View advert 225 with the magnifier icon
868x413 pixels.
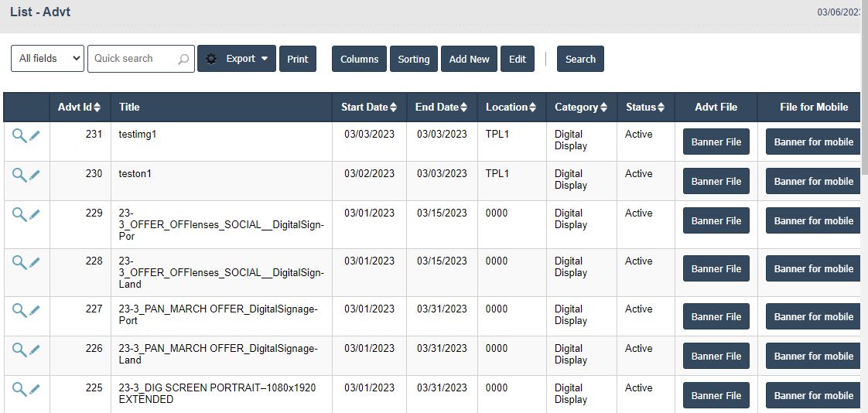[x=19, y=389]
